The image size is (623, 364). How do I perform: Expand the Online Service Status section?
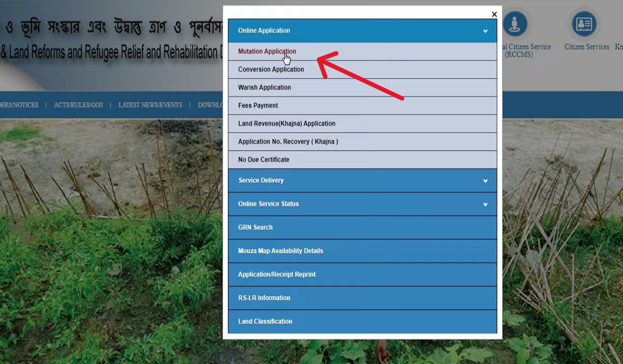362,204
